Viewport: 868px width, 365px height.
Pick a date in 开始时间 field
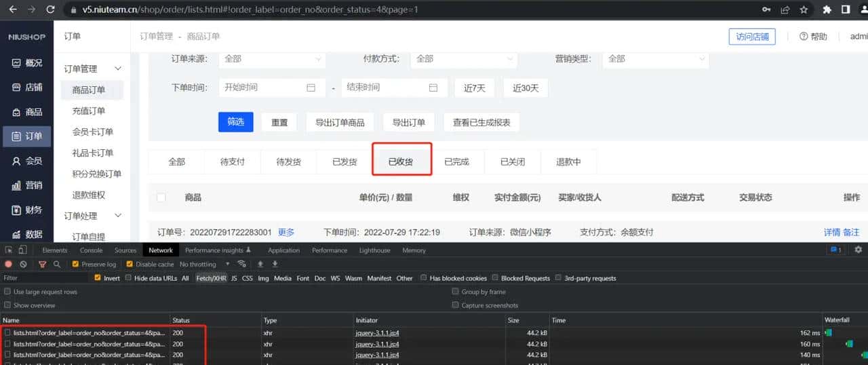pyautogui.click(x=272, y=88)
